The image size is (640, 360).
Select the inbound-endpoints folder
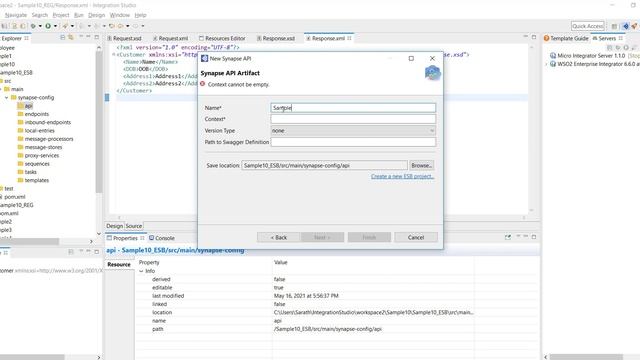(x=44, y=122)
